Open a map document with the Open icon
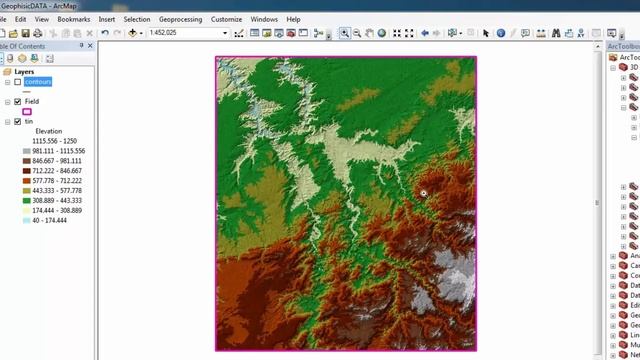Screen dimensions: 640x360 pos(13,33)
